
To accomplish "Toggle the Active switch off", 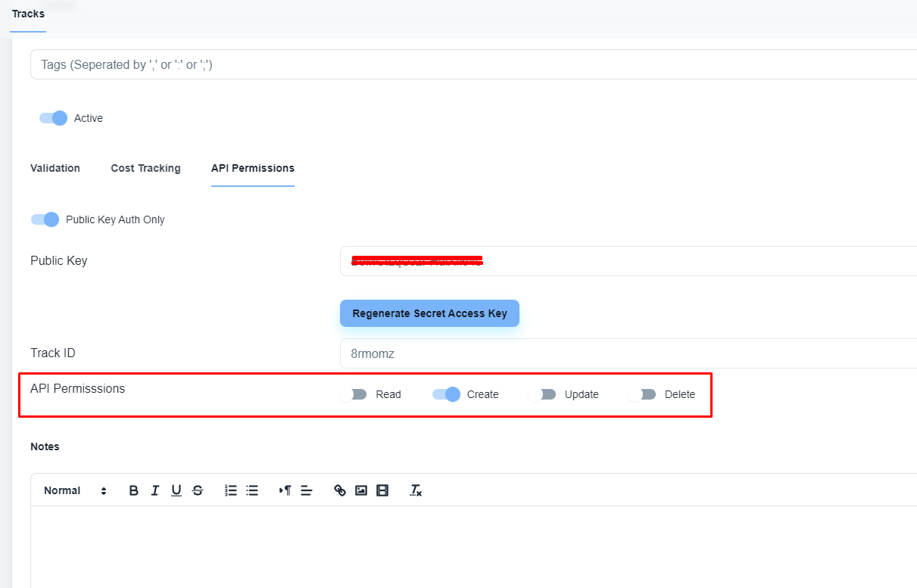I will (53, 118).
